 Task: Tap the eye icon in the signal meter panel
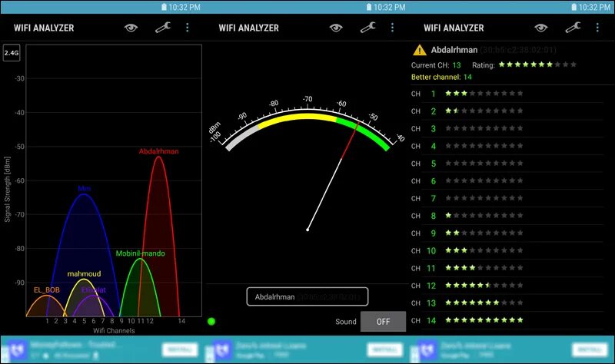tap(336, 28)
